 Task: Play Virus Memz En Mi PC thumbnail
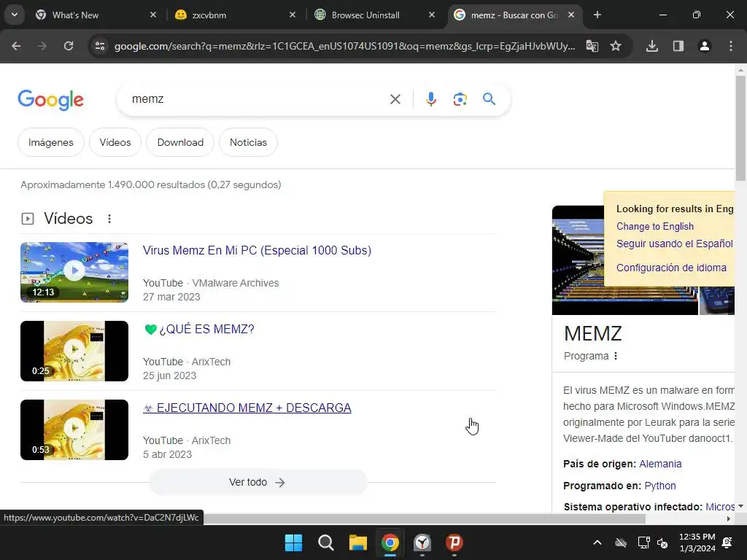74,273
